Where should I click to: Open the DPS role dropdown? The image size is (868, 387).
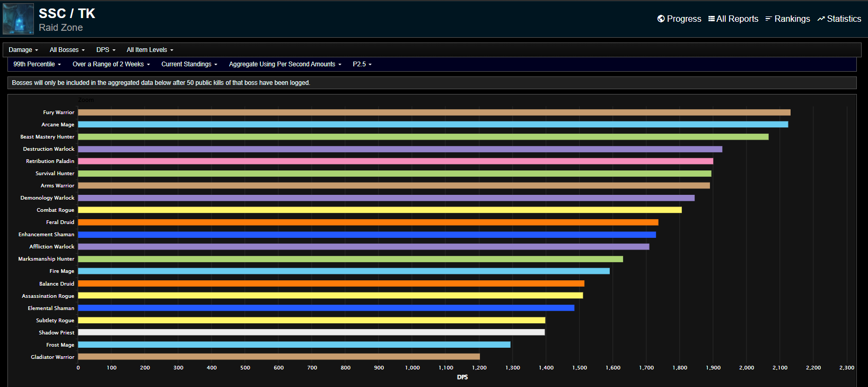pos(106,50)
